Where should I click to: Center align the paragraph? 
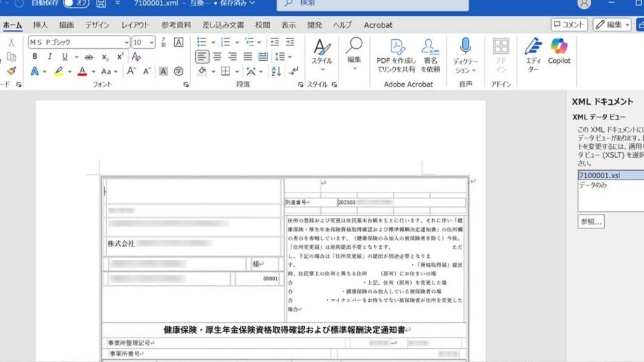pyautogui.click(x=217, y=57)
